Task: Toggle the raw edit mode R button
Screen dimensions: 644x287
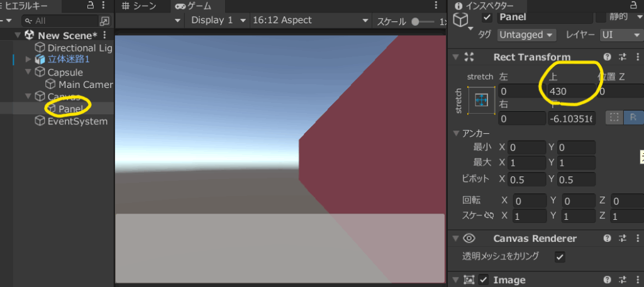Action: click(x=633, y=117)
